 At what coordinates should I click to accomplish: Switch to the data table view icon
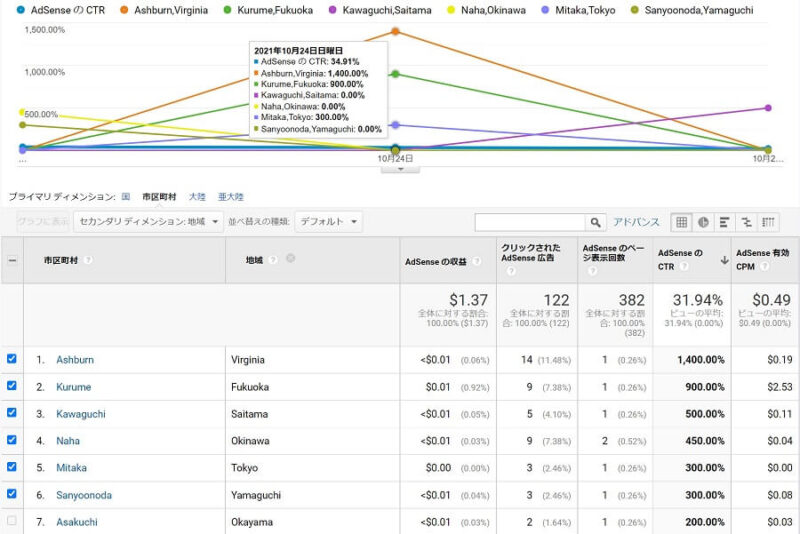click(681, 222)
